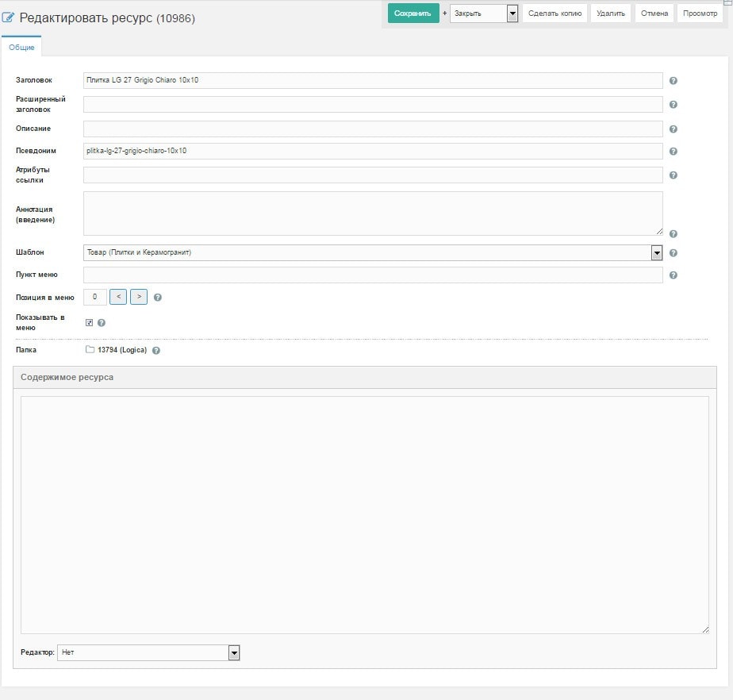Open help icon for Расширенный заголовок field
The image size is (733, 700).
[x=674, y=104]
